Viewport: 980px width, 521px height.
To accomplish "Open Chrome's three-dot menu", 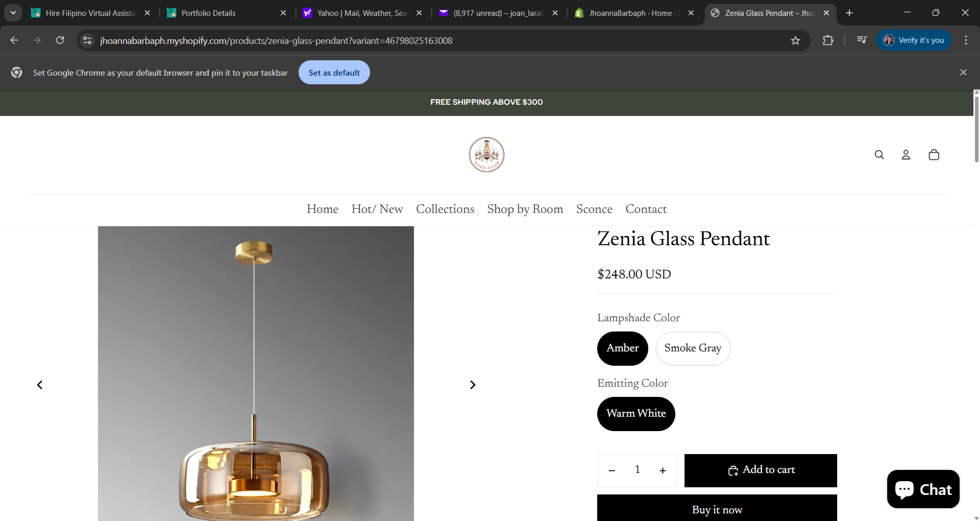I will pos(966,40).
